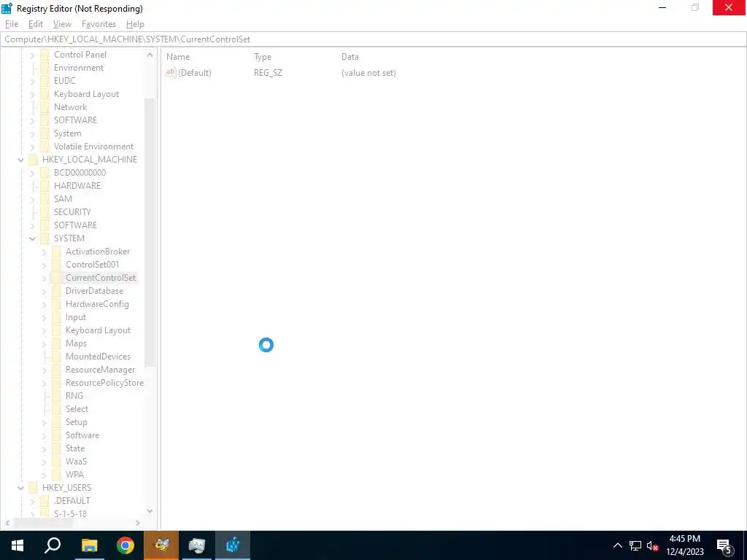The image size is (747, 560).
Task: Select the Input key
Action: [76, 317]
